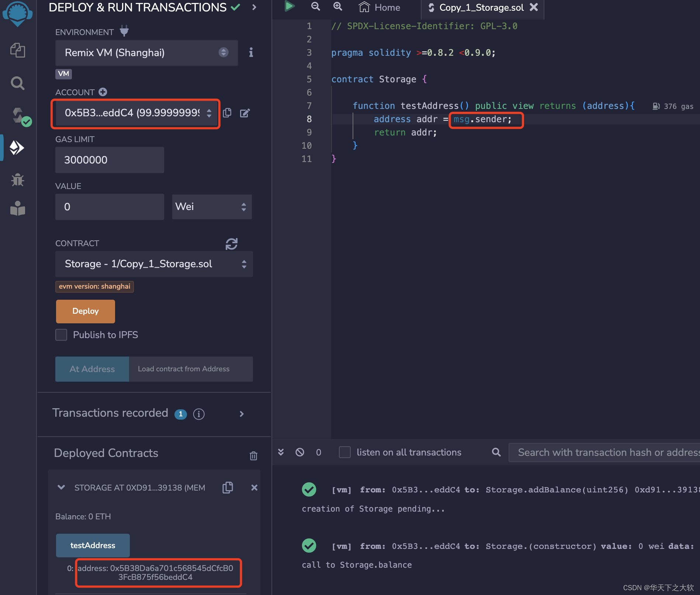Enable listen on all transactions
This screenshot has width=700, height=595.
coord(345,452)
